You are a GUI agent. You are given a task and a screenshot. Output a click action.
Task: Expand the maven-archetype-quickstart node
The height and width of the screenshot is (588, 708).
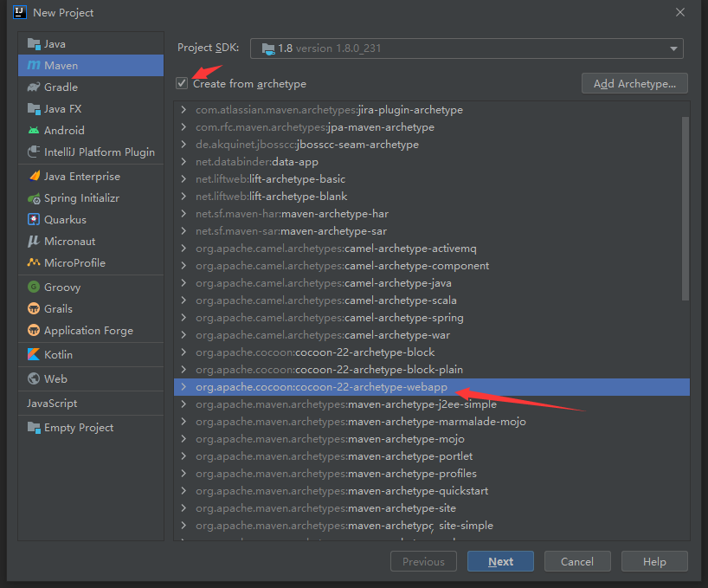pos(183,491)
